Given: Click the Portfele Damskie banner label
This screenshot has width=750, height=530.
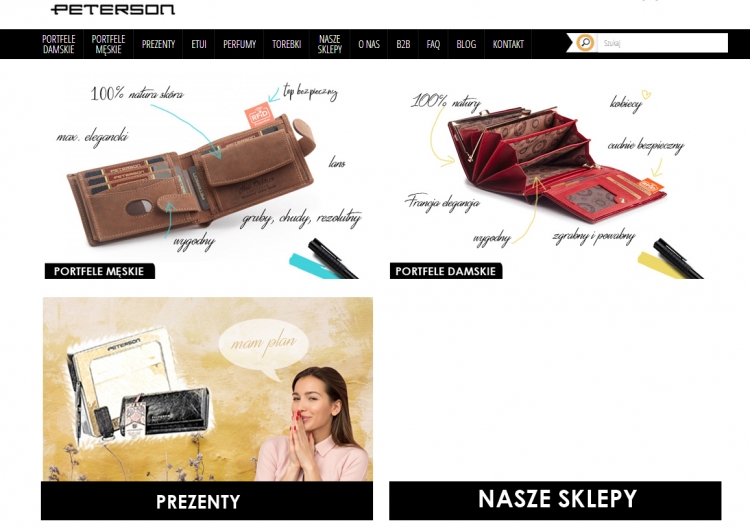Looking at the screenshot, I should (x=446, y=271).
